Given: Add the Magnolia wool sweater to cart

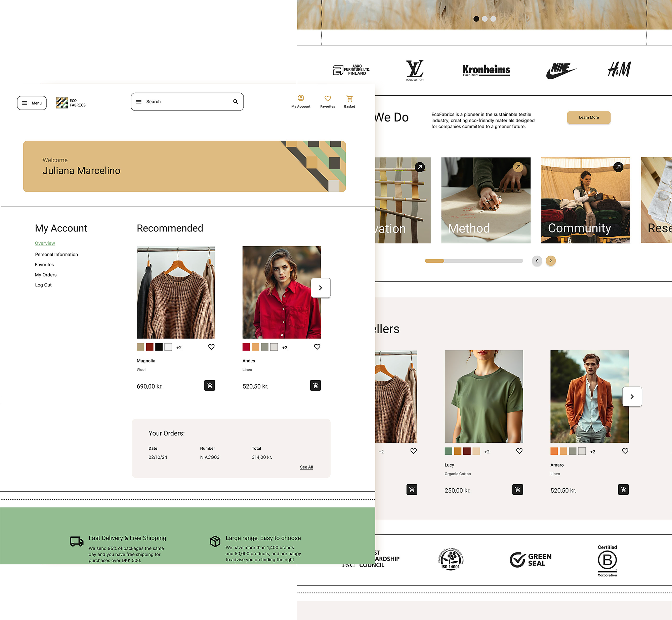Looking at the screenshot, I should pyautogui.click(x=210, y=386).
